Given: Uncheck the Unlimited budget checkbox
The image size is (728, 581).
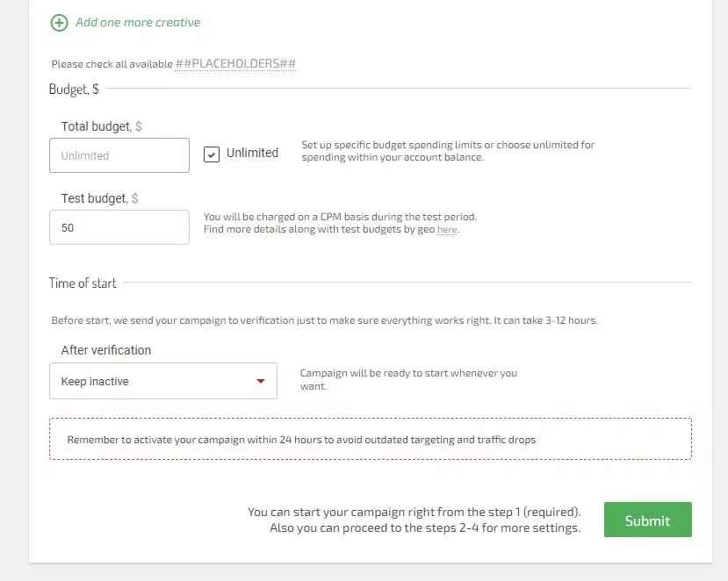Looking at the screenshot, I should 212,154.
